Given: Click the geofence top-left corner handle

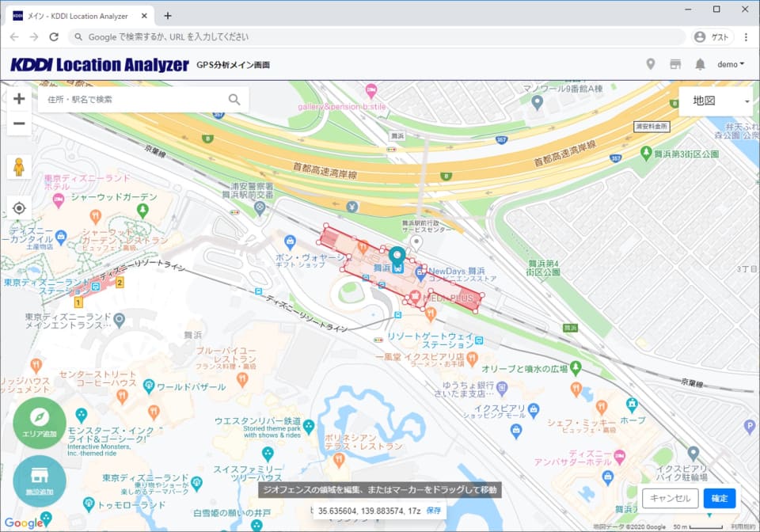Looking at the screenshot, I should point(326,226).
